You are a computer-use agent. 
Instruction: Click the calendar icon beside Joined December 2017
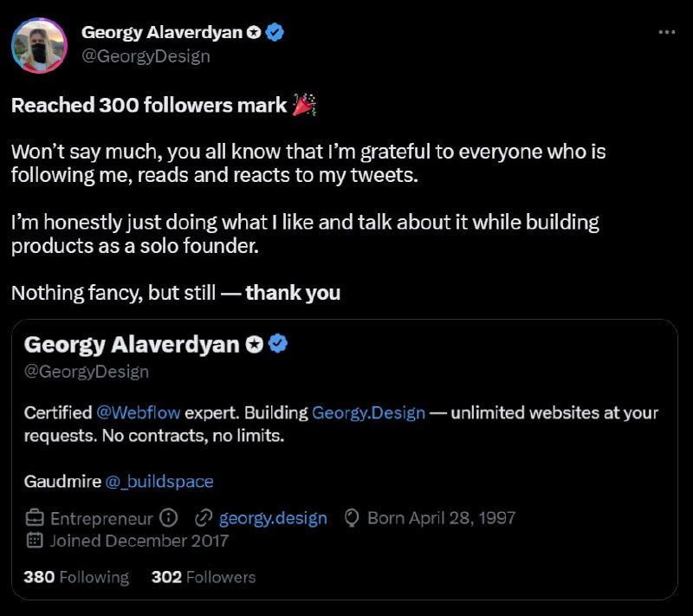35,541
